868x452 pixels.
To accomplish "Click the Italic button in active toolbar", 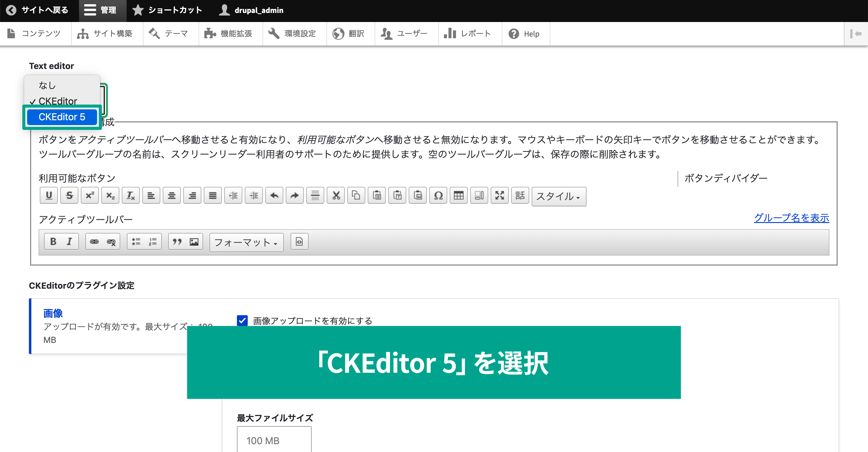I will click(x=69, y=241).
